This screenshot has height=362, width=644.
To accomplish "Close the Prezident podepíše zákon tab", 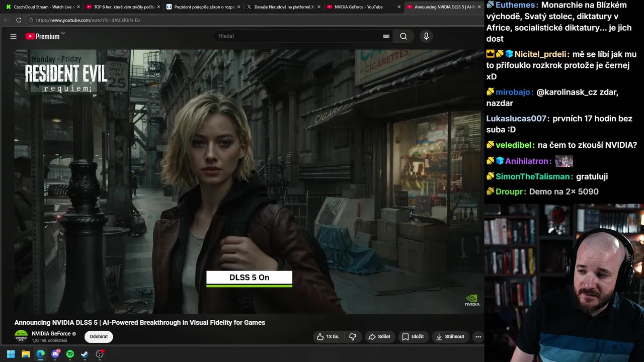I will (x=238, y=7).
